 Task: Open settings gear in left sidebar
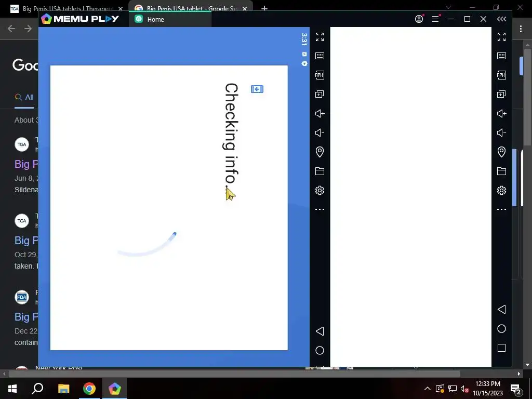tap(320, 190)
